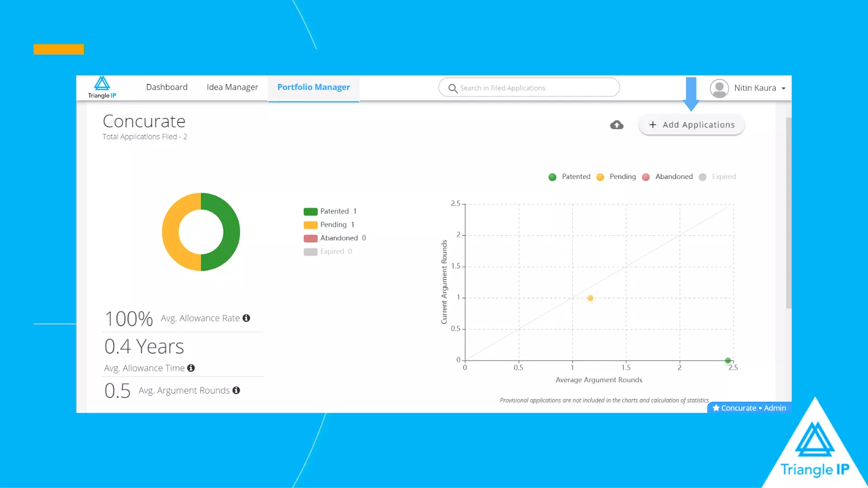Toggle Patented entry in donut legend
868x488 pixels.
330,211
